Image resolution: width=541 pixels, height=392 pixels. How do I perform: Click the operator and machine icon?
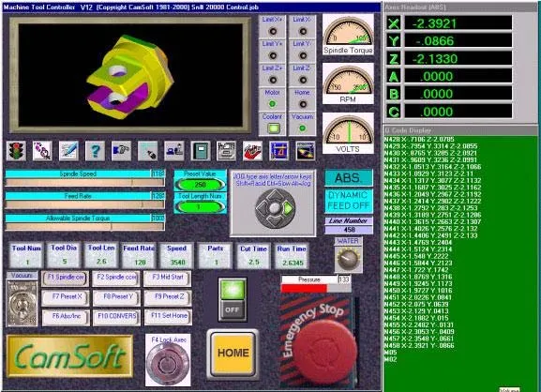coord(173,151)
